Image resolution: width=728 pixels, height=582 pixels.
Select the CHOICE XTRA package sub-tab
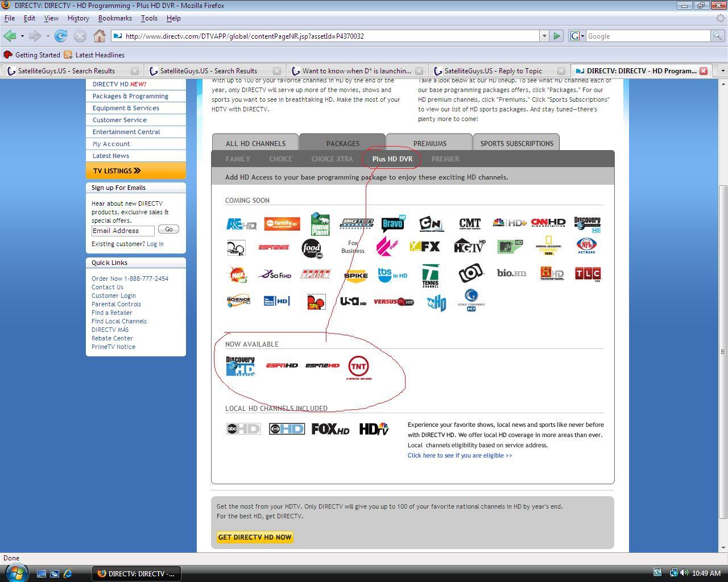332,159
